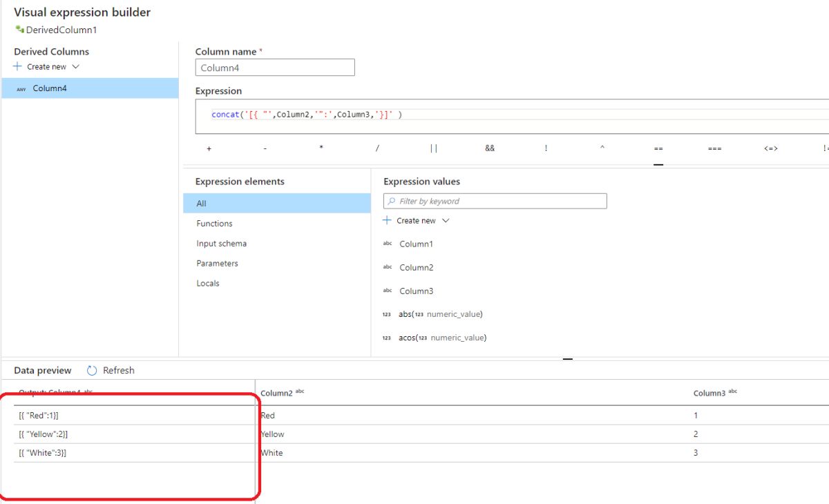The height and width of the screenshot is (504, 829).
Task: Insert the triple equals operator
Action: pos(714,148)
